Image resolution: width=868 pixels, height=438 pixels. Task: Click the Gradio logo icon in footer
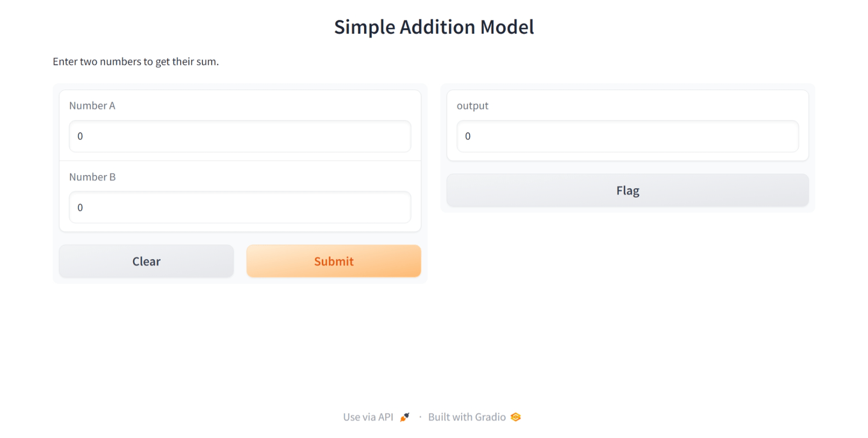[515, 417]
